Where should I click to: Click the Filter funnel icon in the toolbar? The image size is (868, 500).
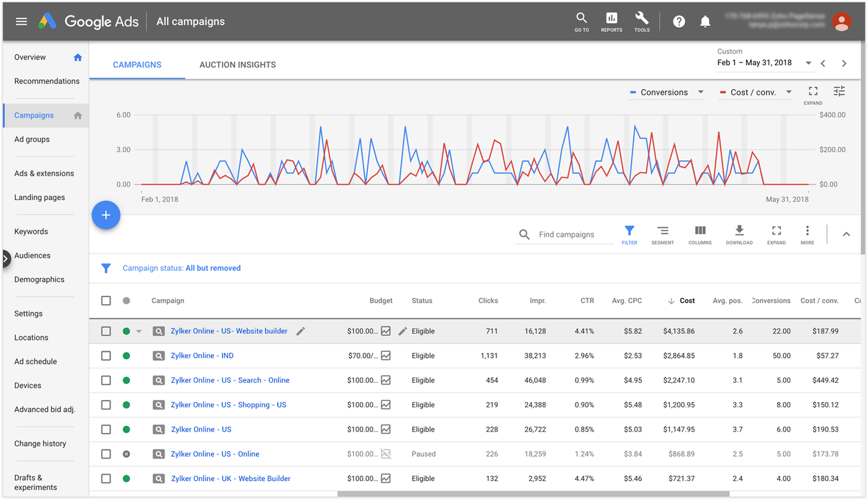point(629,235)
